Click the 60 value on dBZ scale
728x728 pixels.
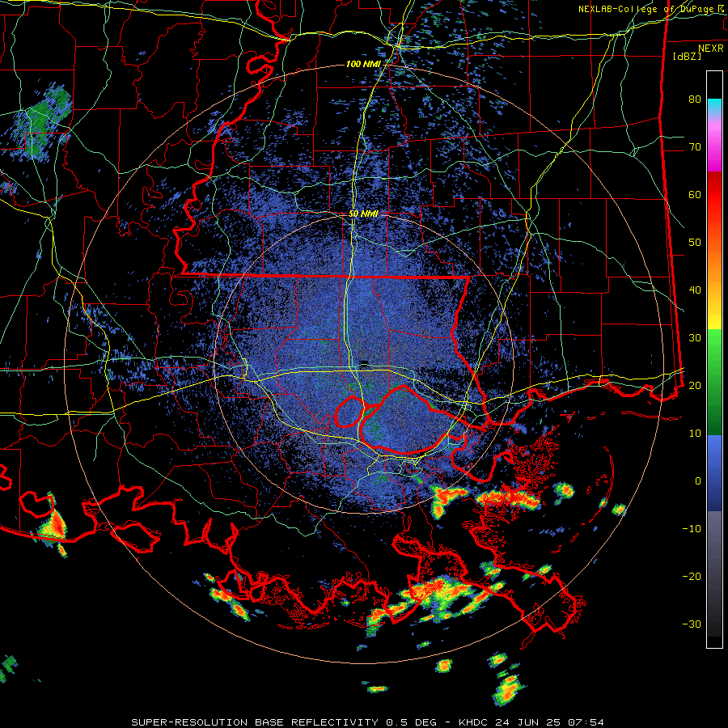(x=695, y=194)
